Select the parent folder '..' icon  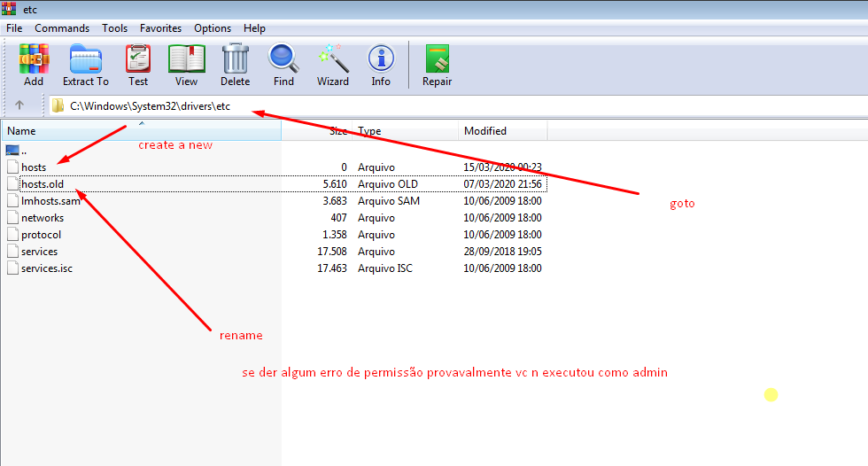tap(12, 150)
